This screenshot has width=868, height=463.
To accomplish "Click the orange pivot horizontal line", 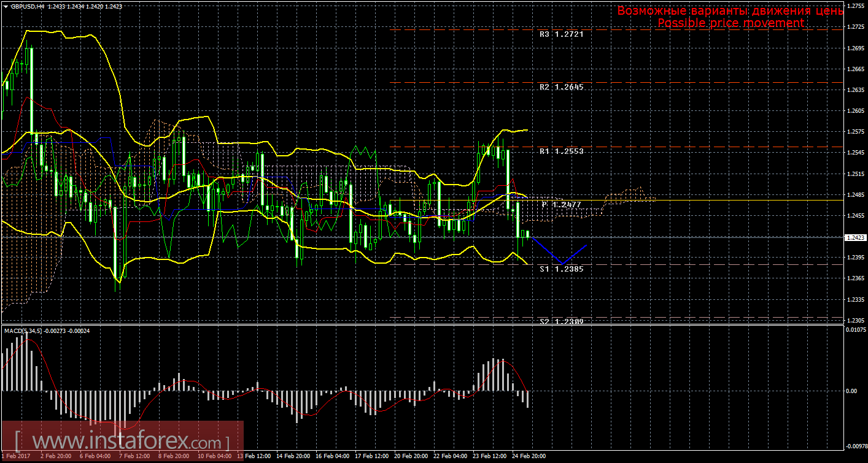I will (675, 200).
